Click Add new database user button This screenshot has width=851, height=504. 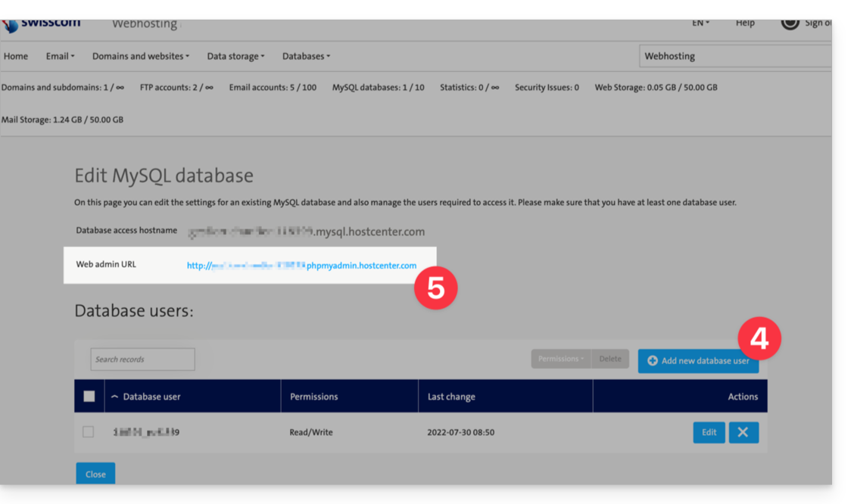(x=698, y=361)
